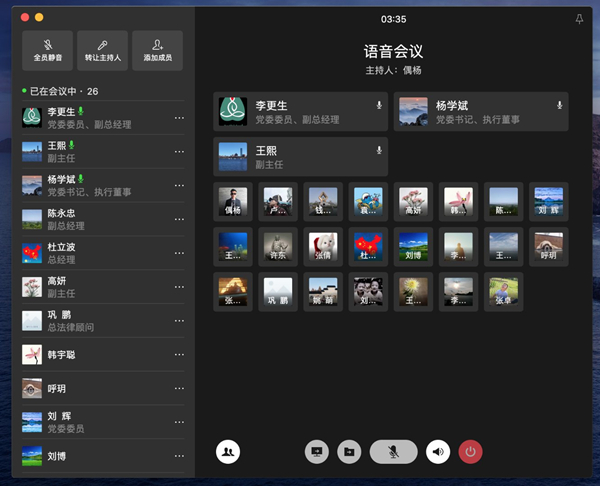600x486 pixels.
Task: Open more options for 陈永忠
Action: point(179,219)
